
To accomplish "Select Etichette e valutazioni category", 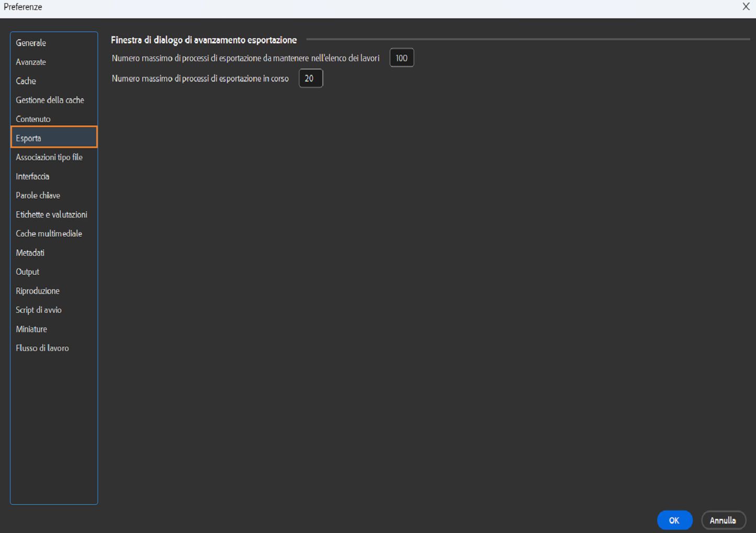I will [x=54, y=214].
